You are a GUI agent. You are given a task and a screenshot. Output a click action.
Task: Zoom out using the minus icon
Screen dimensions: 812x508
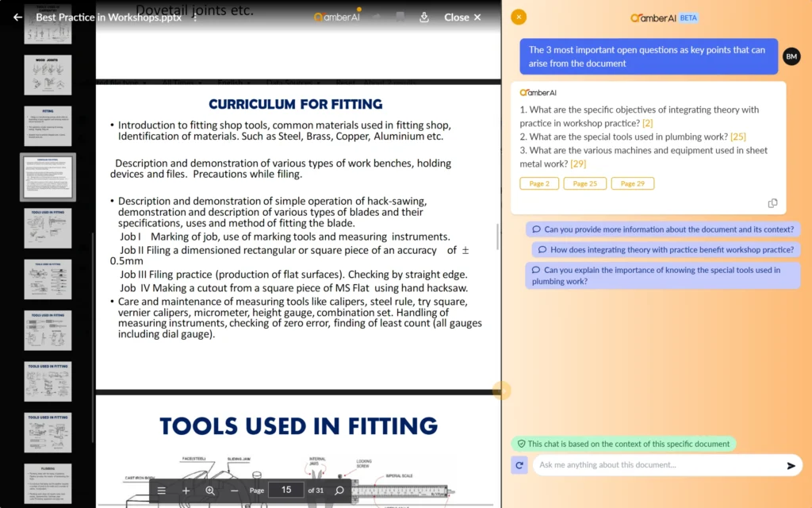[x=235, y=490]
